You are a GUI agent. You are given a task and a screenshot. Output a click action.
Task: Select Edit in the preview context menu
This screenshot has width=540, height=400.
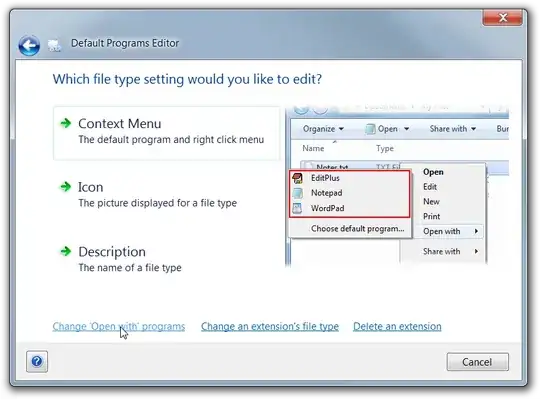point(430,187)
